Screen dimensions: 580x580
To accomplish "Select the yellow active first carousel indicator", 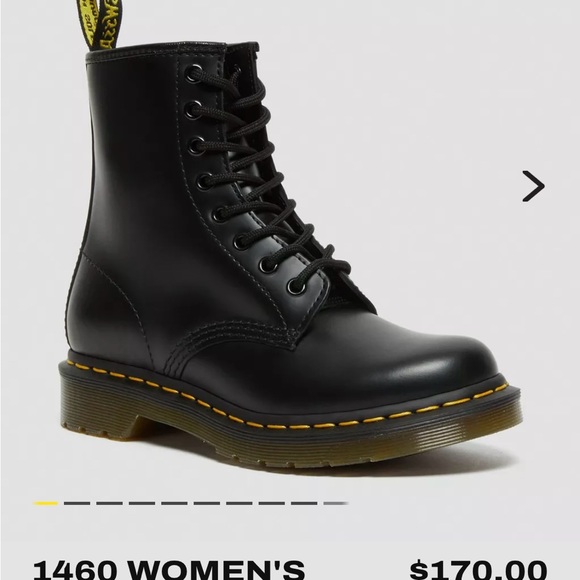I will click(x=45, y=503).
